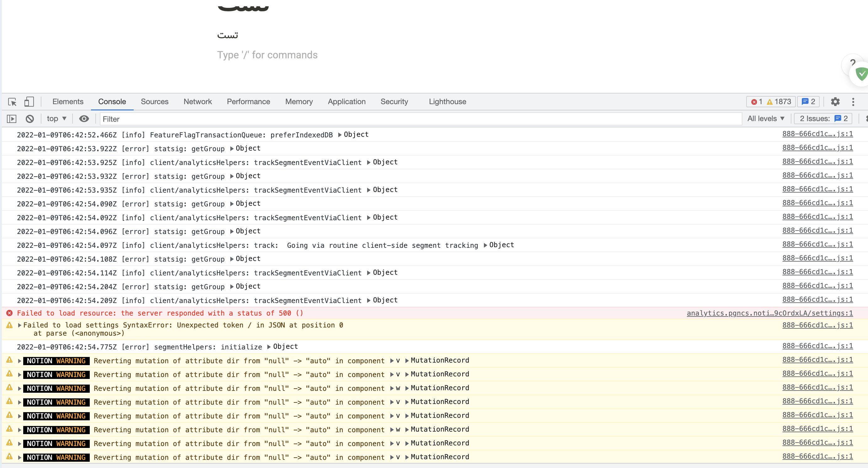Toggle visibility of filtered console messages
Viewport: 868px width, 468px height.
(x=84, y=119)
